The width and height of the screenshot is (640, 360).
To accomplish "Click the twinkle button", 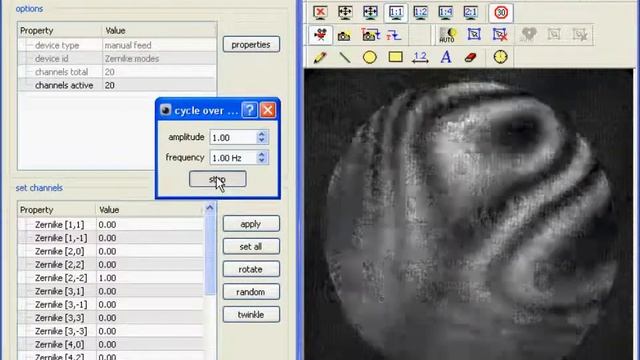I will (x=251, y=315).
